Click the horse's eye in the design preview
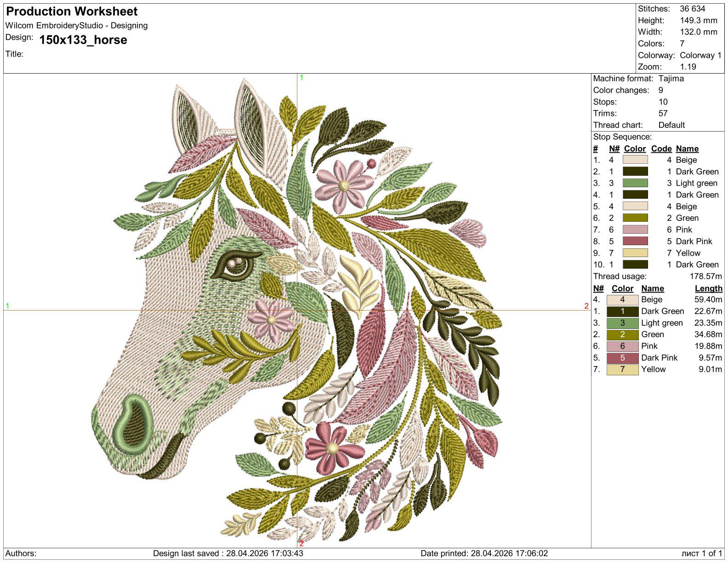Screen dimensions: 728x563 236,265
